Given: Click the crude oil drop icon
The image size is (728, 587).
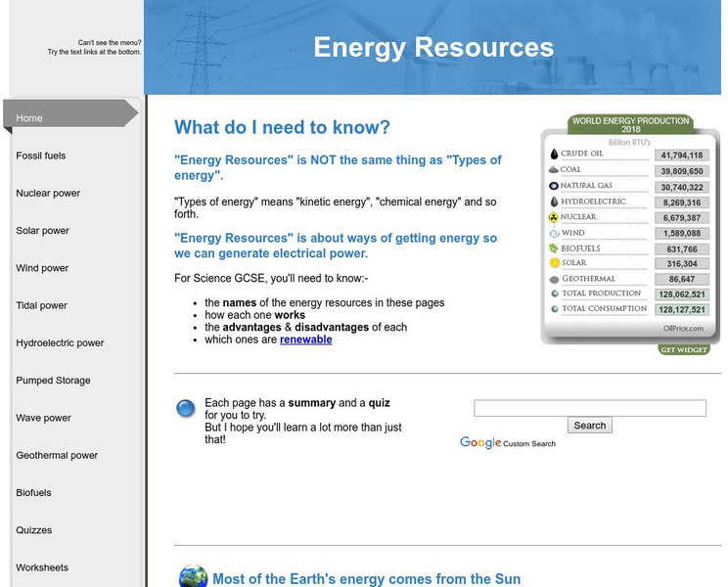Looking at the screenshot, I should click(554, 155).
